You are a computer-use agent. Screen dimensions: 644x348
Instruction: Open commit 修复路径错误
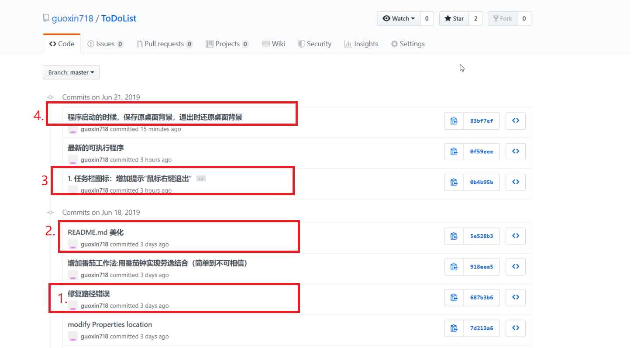(x=89, y=293)
